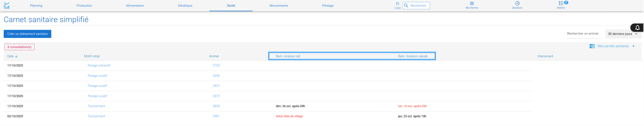
Task: Click the 6 consultation(s) badge
Action: click(x=20, y=47)
